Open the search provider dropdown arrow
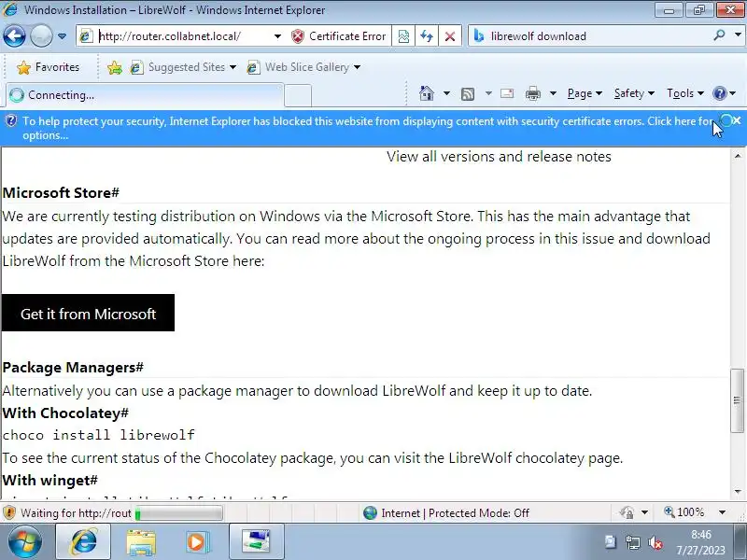Viewport: 747px width, 560px height. coord(738,35)
